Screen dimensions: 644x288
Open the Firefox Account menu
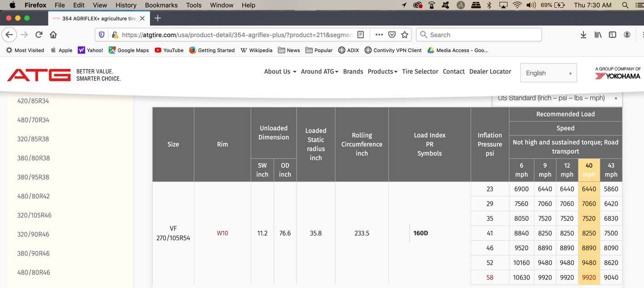click(627, 35)
